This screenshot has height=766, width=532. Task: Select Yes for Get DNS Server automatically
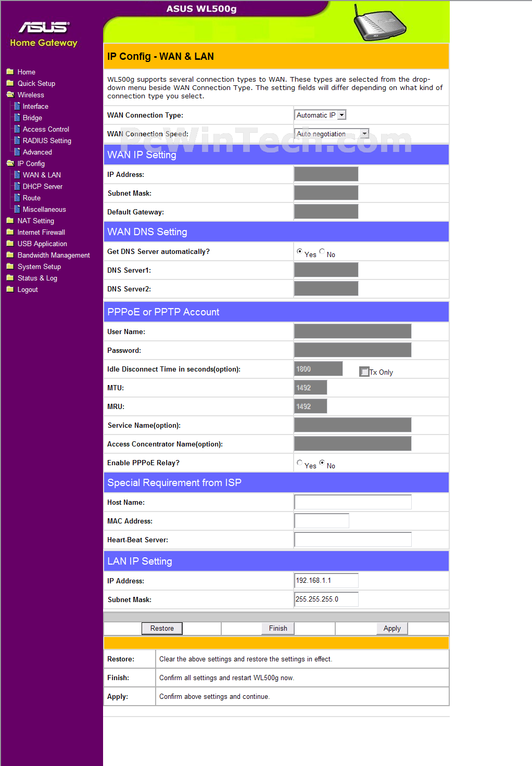(x=299, y=251)
